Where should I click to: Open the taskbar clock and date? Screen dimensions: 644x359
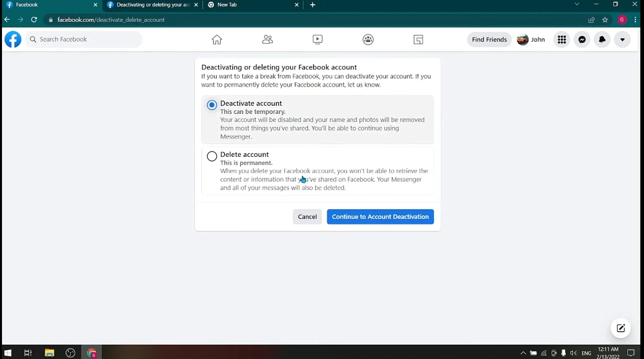[x=608, y=353]
